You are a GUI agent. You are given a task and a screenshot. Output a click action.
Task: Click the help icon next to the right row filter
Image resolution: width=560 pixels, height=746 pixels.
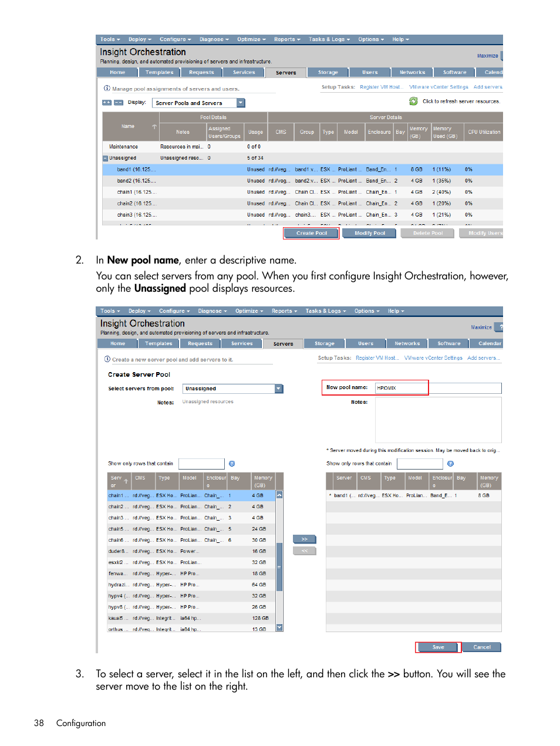[450, 464]
